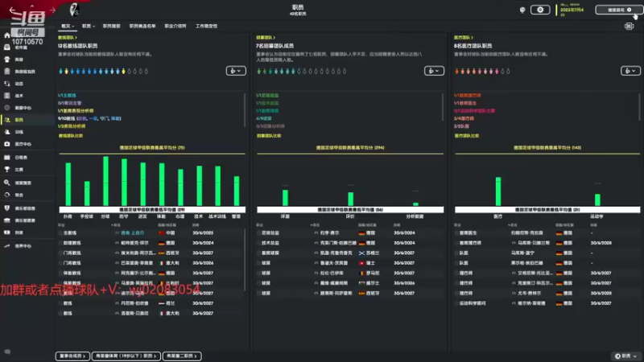Tick the checkbox beside 主教练 row
The width and height of the screenshot is (644, 362).
(60, 232)
